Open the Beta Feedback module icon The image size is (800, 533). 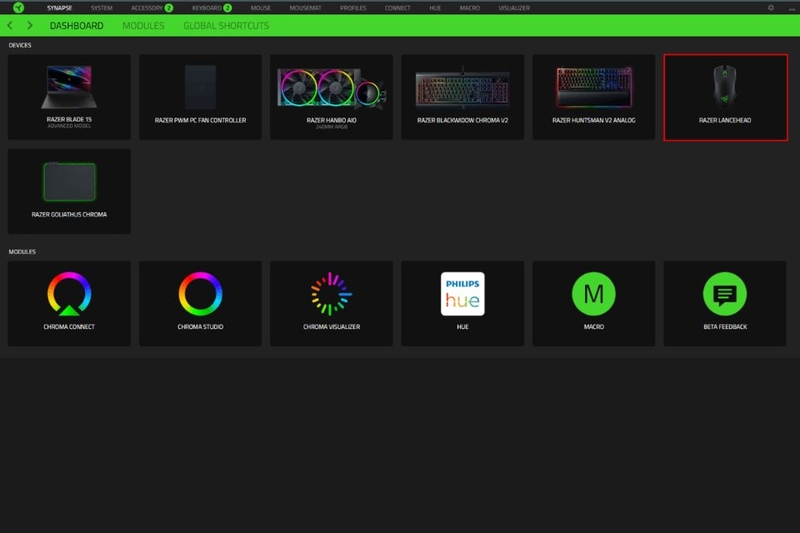(725, 294)
